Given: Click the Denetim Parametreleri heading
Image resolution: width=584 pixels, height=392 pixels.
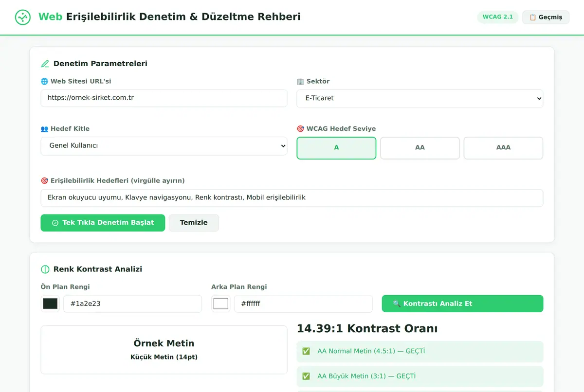Looking at the screenshot, I should coord(100,64).
